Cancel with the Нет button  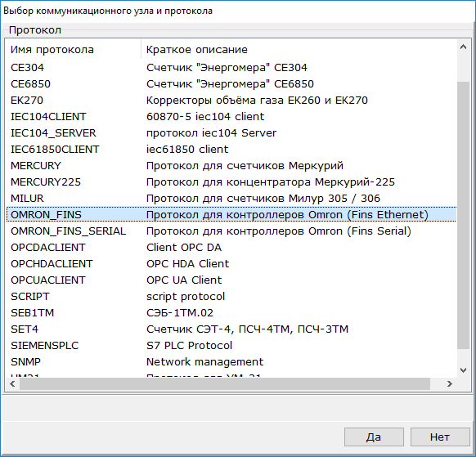click(440, 437)
